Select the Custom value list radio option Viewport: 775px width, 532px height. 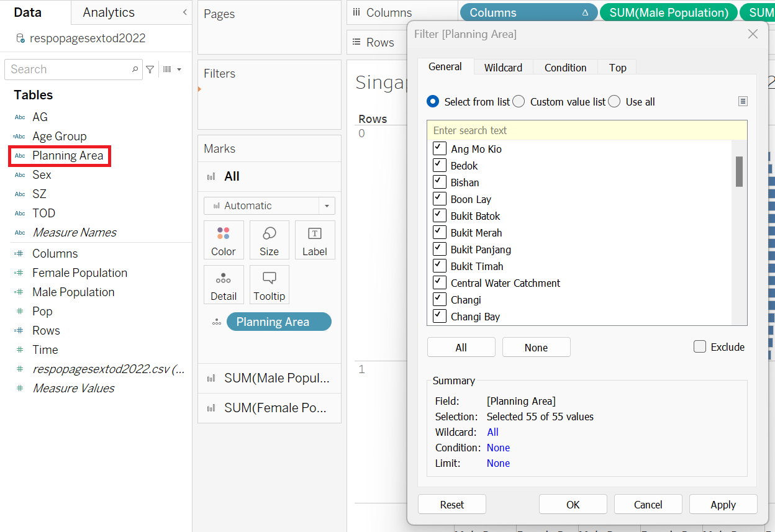click(x=519, y=102)
